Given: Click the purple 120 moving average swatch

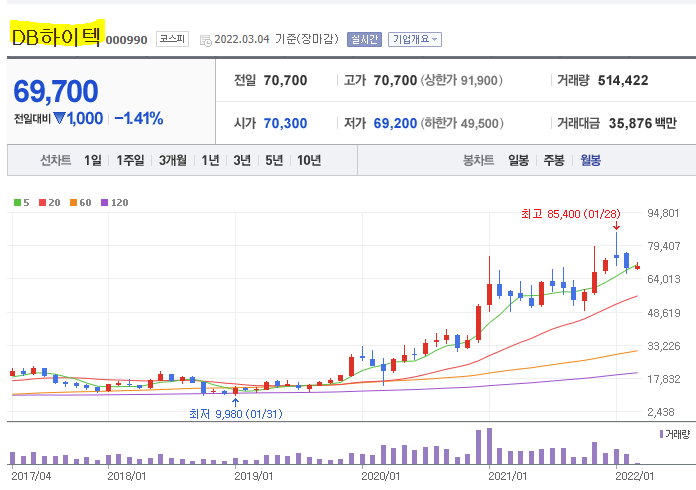Looking at the screenshot, I should point(105,203).
